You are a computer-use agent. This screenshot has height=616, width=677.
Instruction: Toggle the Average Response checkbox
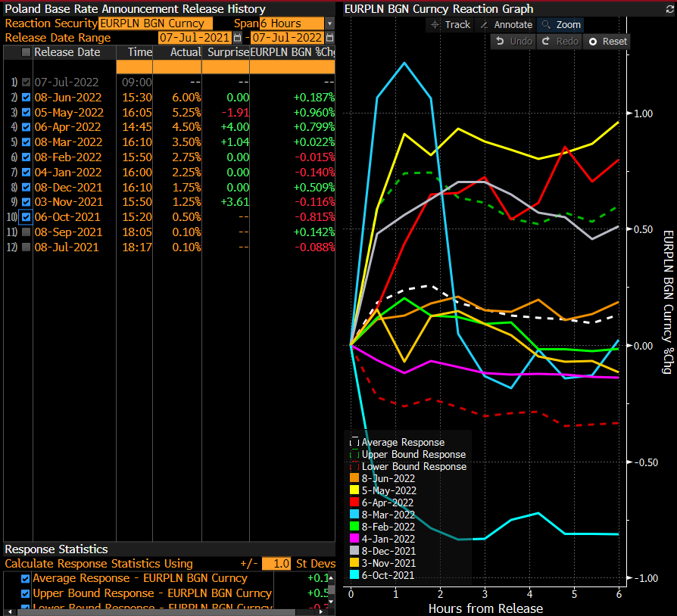(27, 578)
